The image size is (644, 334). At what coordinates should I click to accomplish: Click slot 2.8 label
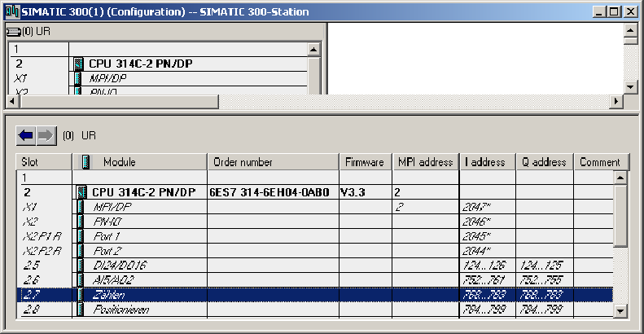pos(32,310)
